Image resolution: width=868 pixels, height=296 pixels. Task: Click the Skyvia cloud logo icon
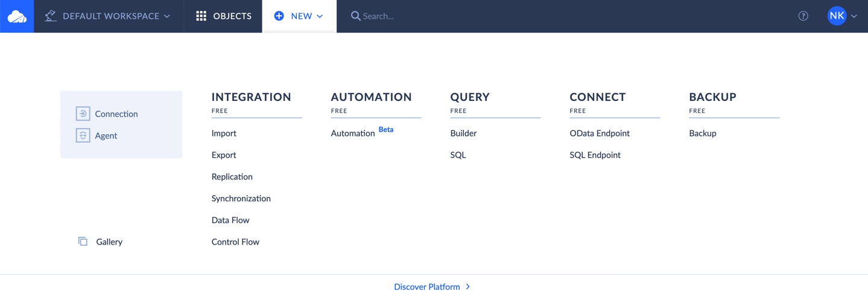pyautogui.click(x=17, y=16)
